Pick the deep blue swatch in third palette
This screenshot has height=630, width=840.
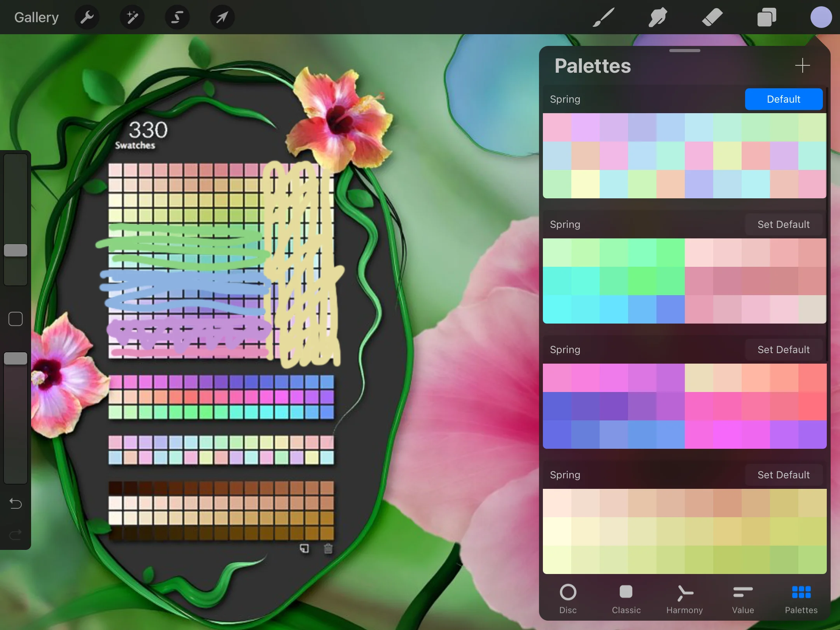pyautogui.click(x=557, y=406)
